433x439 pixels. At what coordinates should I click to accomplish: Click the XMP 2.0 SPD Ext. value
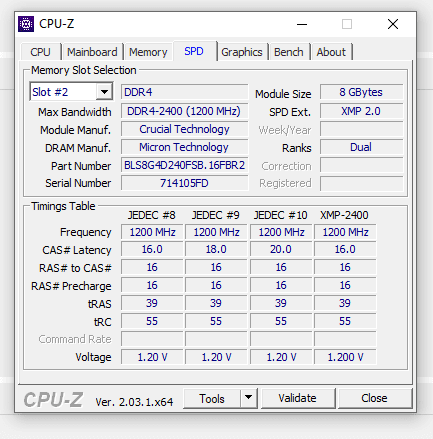361,111
